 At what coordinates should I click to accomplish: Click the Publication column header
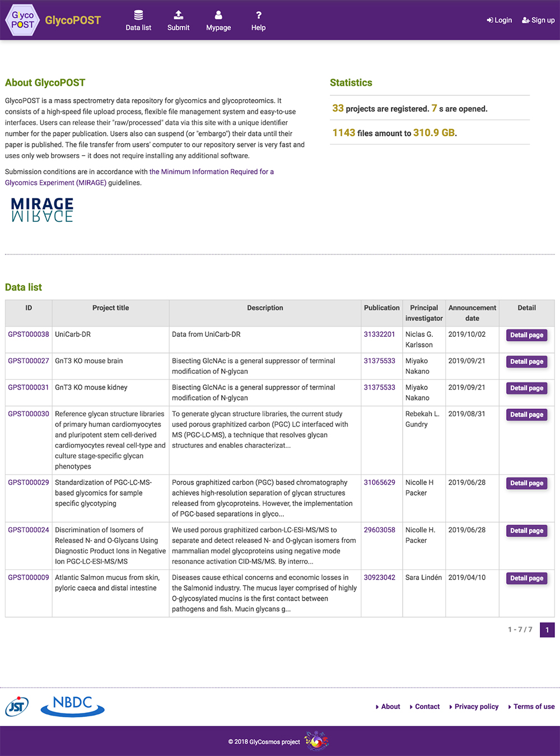tap(382, 313)
